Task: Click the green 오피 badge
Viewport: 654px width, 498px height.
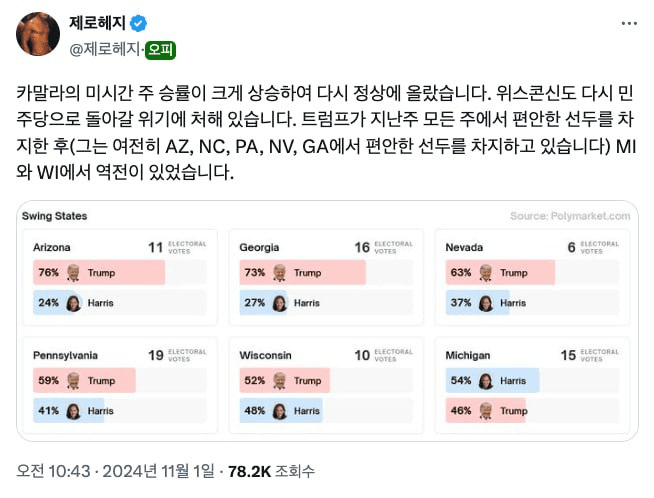Action: point(160,50)
